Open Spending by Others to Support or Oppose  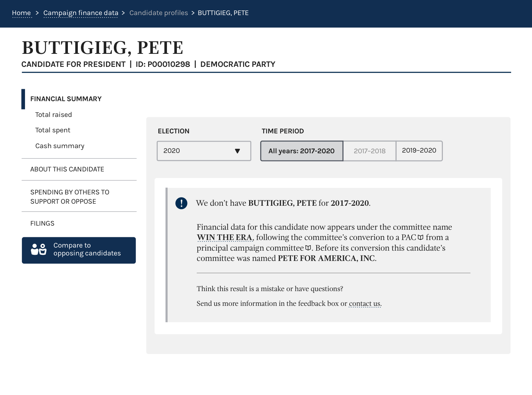70,197
